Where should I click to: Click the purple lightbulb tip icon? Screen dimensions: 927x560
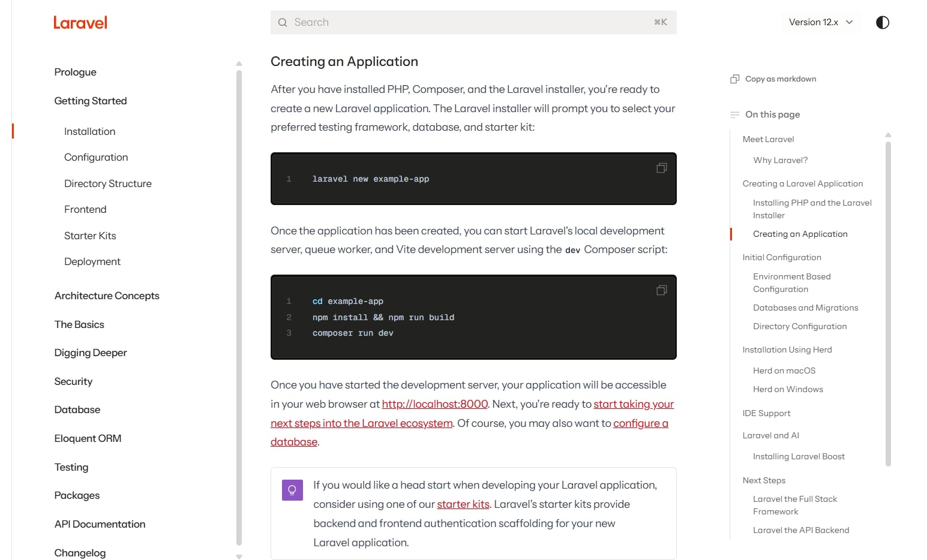click(292, 490)
